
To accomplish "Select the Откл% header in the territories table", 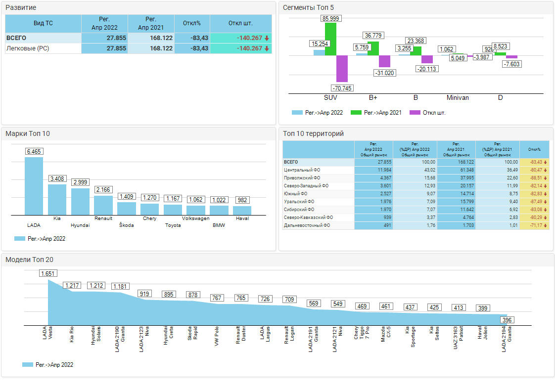I will coord(534,149).
